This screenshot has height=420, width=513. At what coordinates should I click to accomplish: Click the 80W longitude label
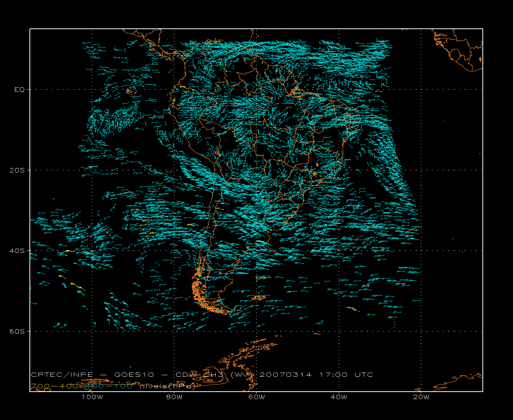pos(174,397)
